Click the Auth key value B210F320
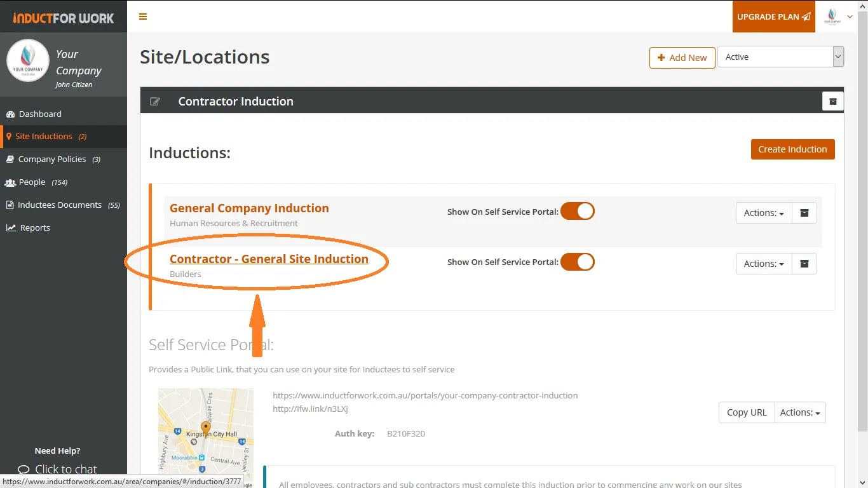This screenshot has height=488, width=868. pos(406,434)
